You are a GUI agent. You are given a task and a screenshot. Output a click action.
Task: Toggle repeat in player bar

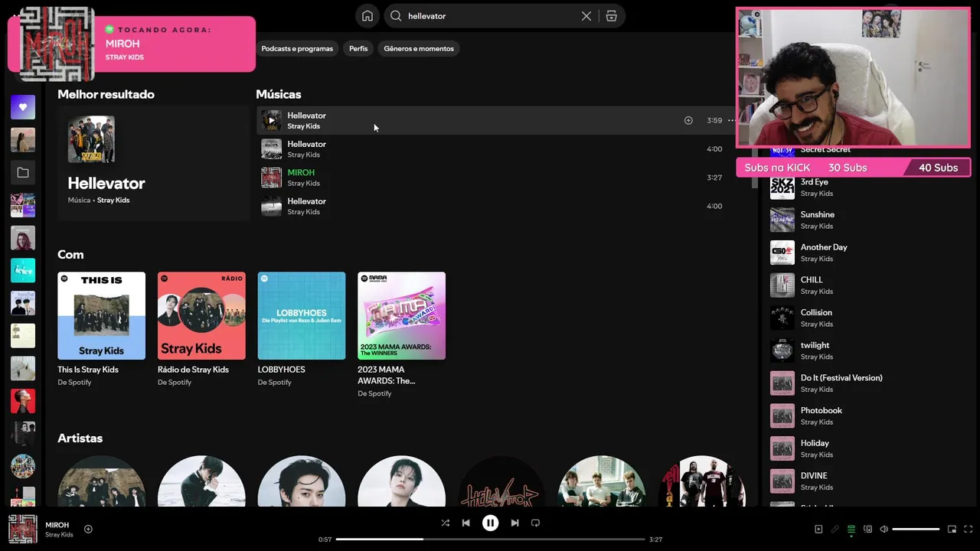pyautogui.click(x=535, y=523)
